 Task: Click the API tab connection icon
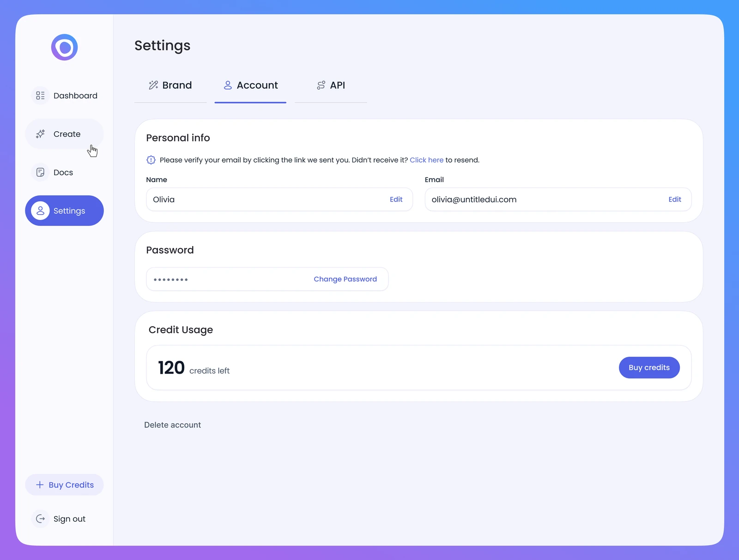(x=321, y=85)
